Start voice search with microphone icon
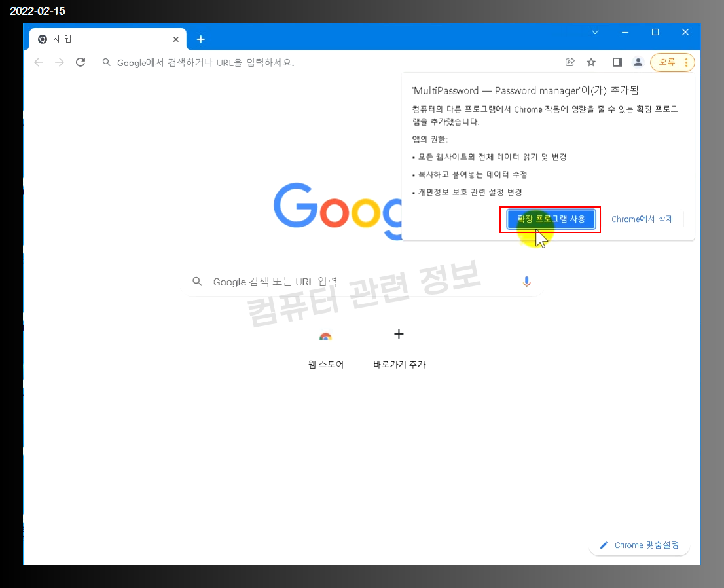724x588 pixels. [526, 282]
